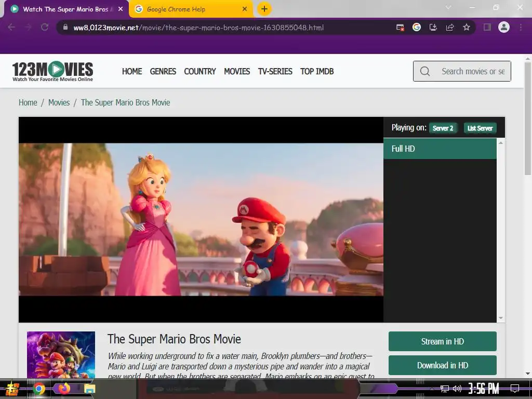Click the install/download page icon
This screenshot has width=532, height=399.
[433, 27]
